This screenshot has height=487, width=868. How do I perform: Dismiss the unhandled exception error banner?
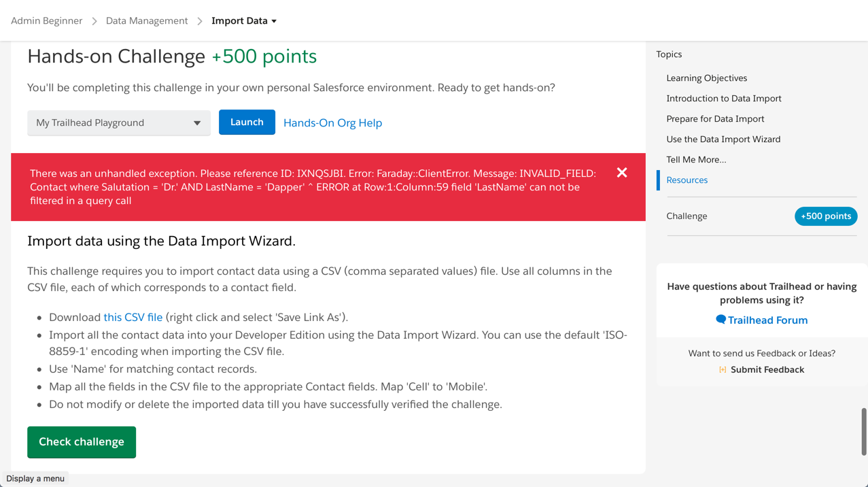click(x=621, y=173)
